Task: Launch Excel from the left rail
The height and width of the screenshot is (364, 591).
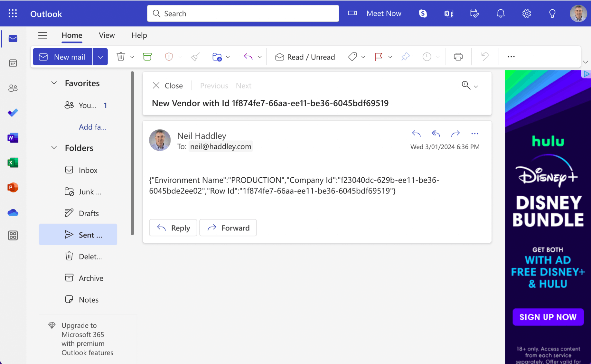Action: (13, 163)
